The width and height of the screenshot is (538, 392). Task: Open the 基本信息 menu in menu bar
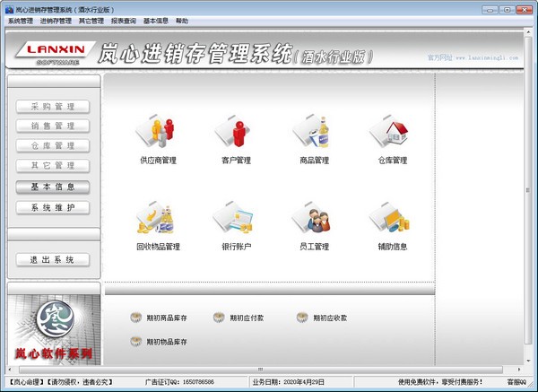pos(156,21)
